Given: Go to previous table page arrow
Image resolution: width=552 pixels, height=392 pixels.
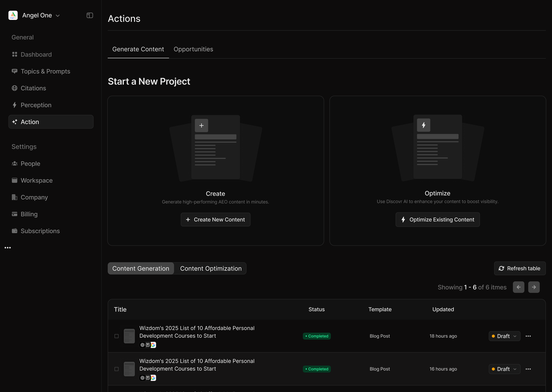Looking at the screenshot, I should 518,287.
